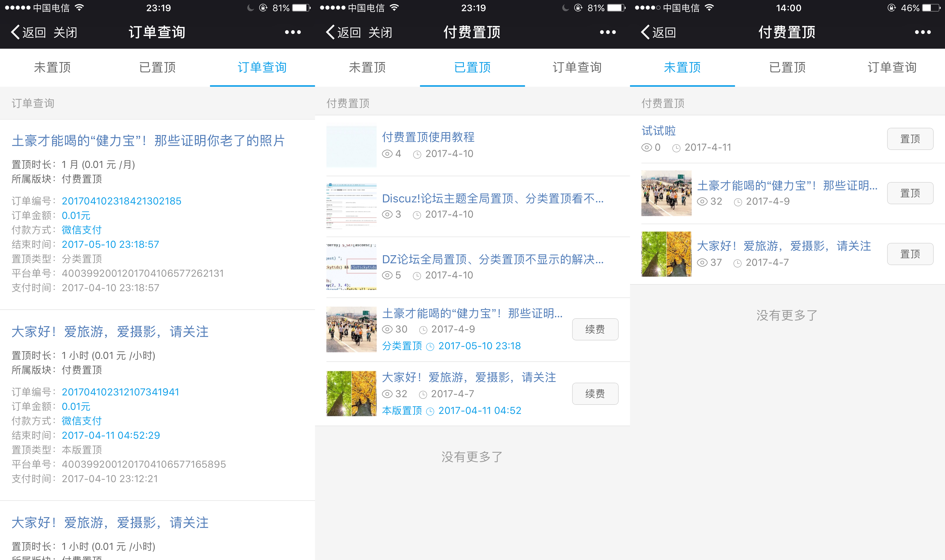The image size is (945, 560).
Task: Select active 已置顶 tab on middle screen
Action: point(472,67)
